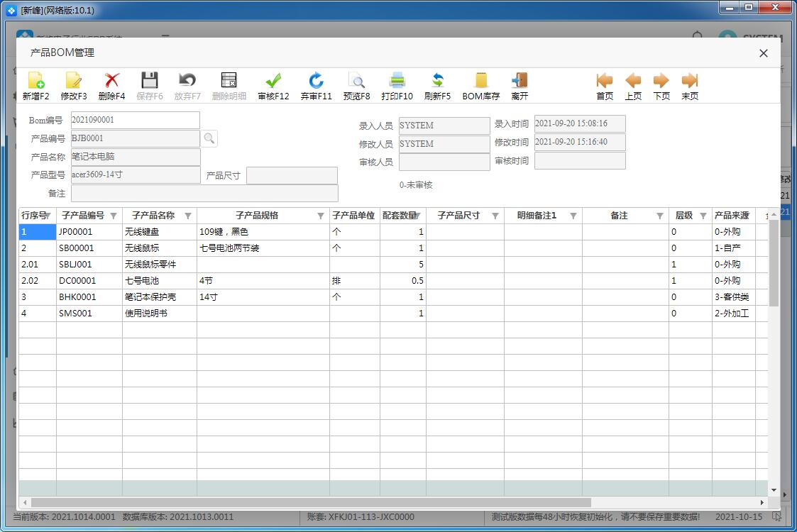This screenshot has height=532, width=797.
Task: Click the 删除F4 delete icon
Action: tap(112, 80)
